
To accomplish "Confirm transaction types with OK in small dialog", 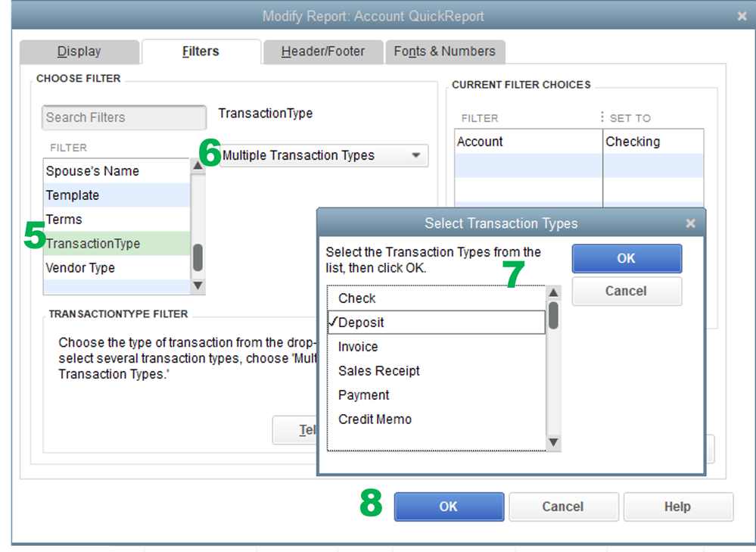I will [x=627, y=259].
